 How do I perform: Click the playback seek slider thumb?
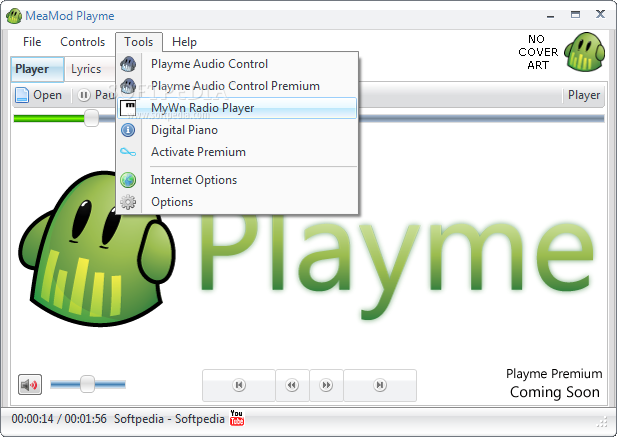(x=91, y=118)
